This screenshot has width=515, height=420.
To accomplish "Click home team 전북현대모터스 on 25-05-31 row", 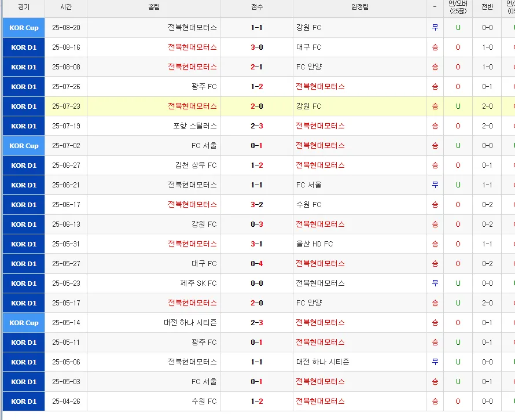I will tap(192, 244).
